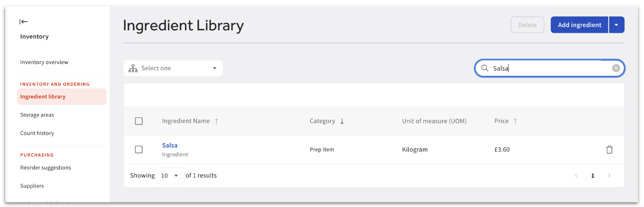Collapse the sidebar with the arrow icon
644x207 pixels.
point(24,22)
